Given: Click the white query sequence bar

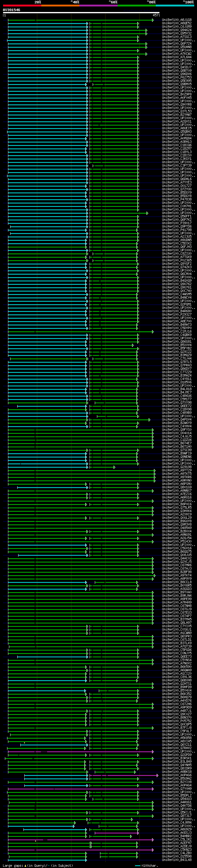Looking at the screenshot, I should 81,12.
